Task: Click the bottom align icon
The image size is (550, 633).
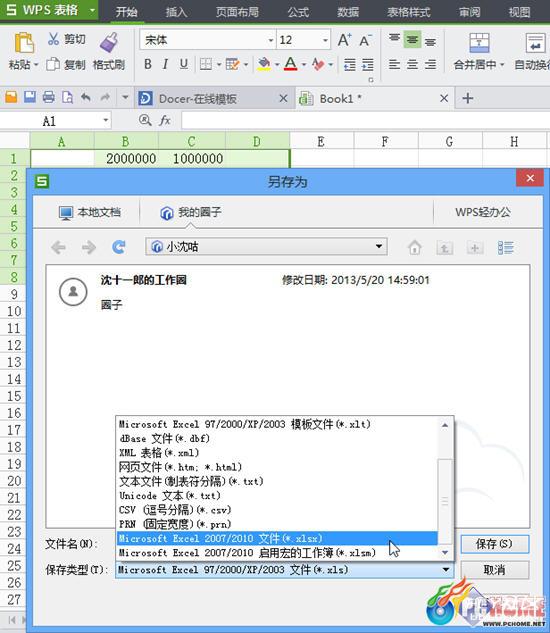Action: pyautogui.click(x=430, y=40)
